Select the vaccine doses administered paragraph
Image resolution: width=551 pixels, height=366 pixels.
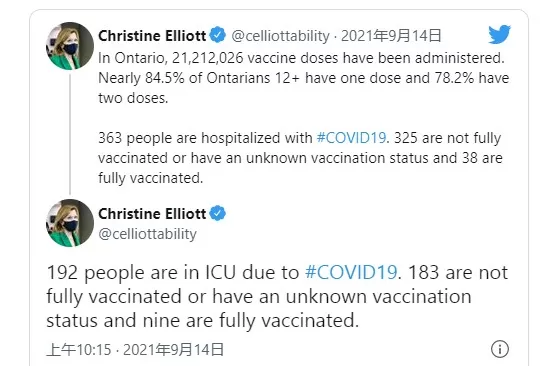304,78
